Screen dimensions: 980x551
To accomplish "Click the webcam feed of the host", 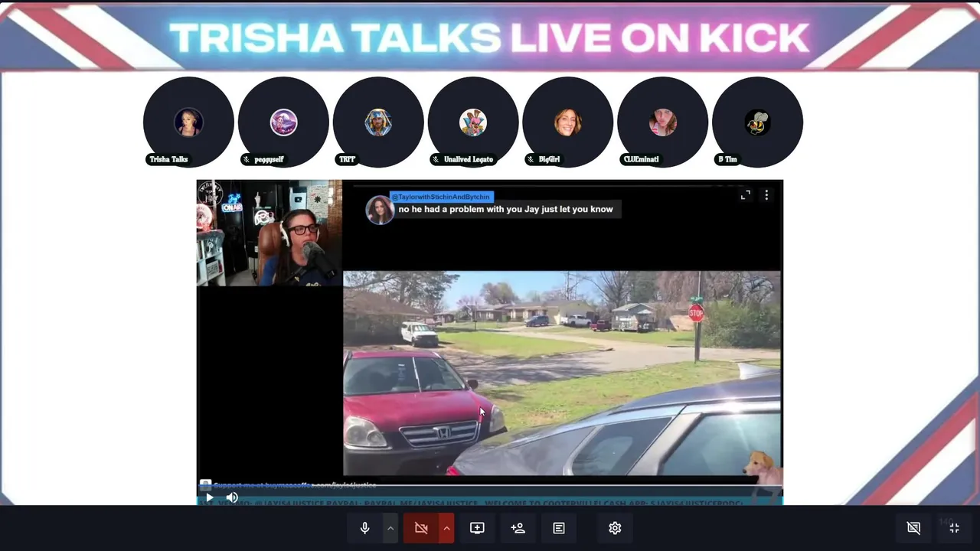I will point(269,233).
